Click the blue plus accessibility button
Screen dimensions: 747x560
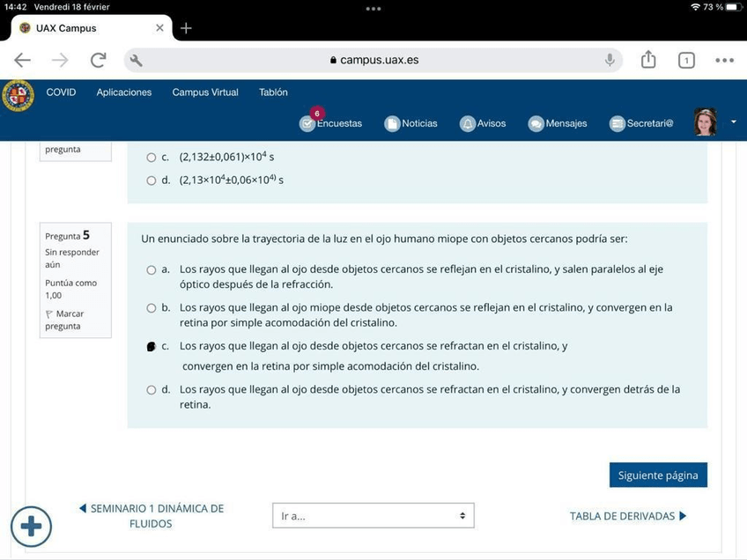pyautogui.click(x=32, y=527)
